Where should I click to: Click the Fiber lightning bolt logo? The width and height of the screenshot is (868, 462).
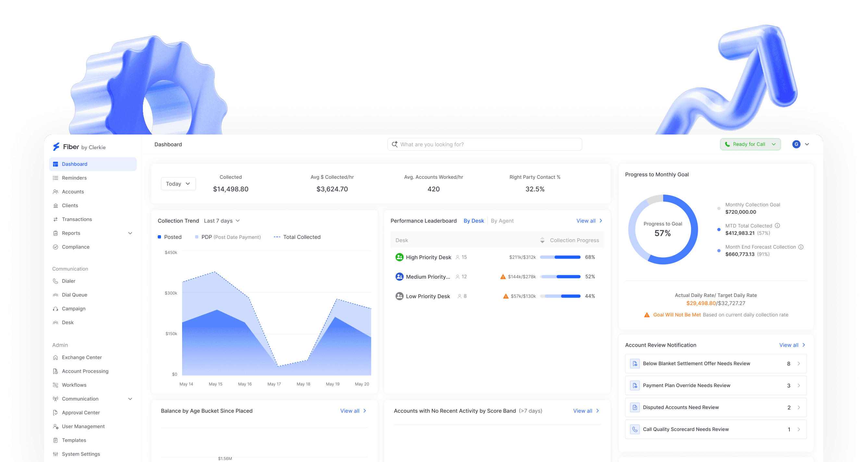click(56, 147)
